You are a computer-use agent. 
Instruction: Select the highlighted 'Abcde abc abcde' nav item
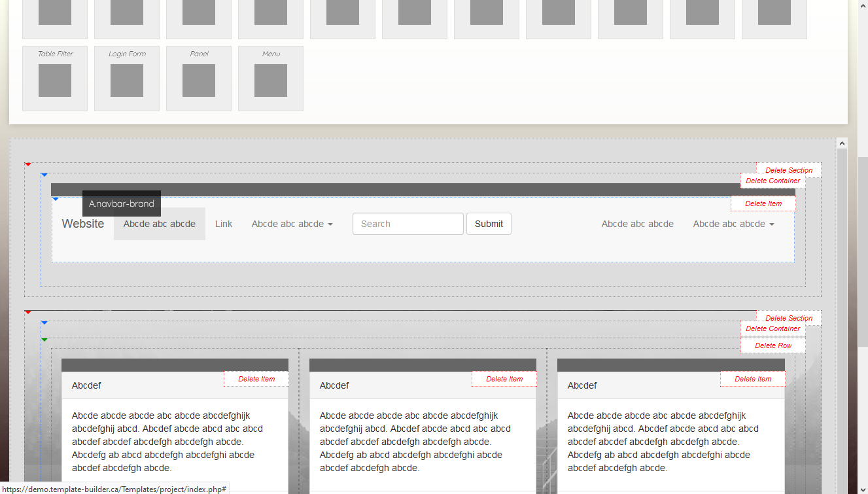click(160, 224)
